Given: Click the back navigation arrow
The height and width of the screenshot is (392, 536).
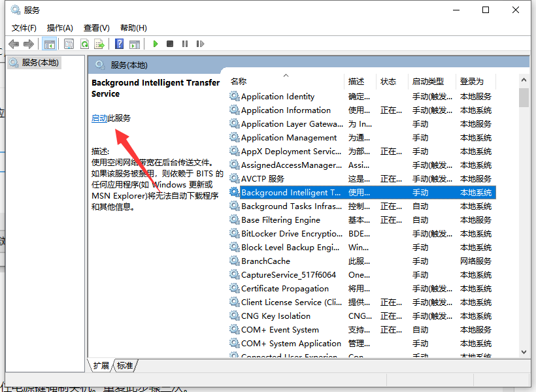Looking at the screenshot, I should point(14,44).
